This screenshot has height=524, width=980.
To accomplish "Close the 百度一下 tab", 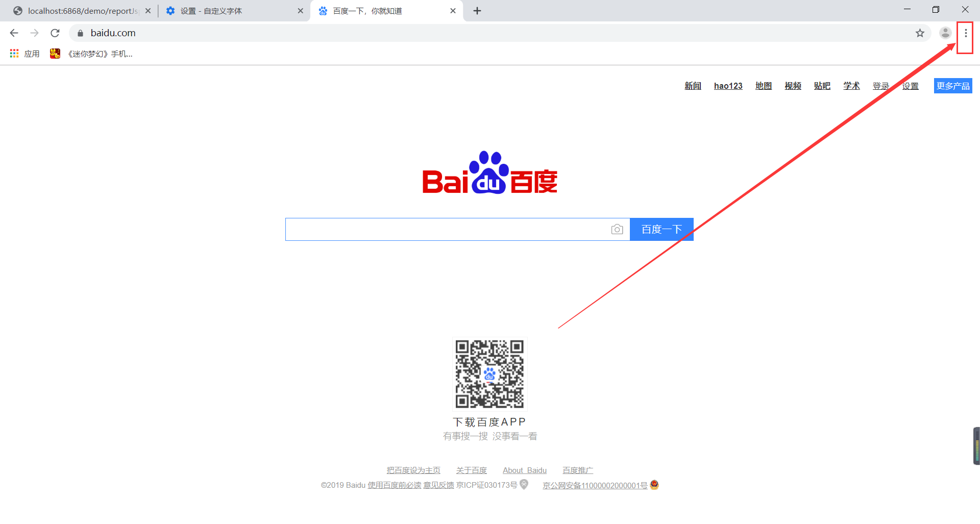I will (x=453, y=11).
